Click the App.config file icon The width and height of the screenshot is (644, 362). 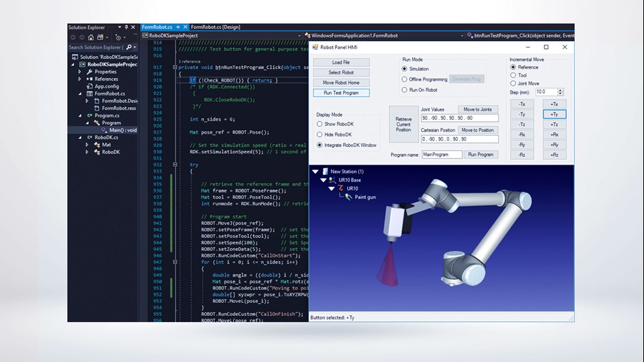(89, 86)
